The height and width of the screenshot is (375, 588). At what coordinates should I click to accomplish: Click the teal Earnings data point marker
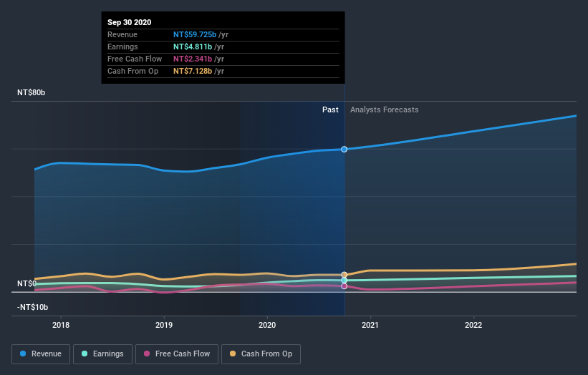click(x=344, y=281)
